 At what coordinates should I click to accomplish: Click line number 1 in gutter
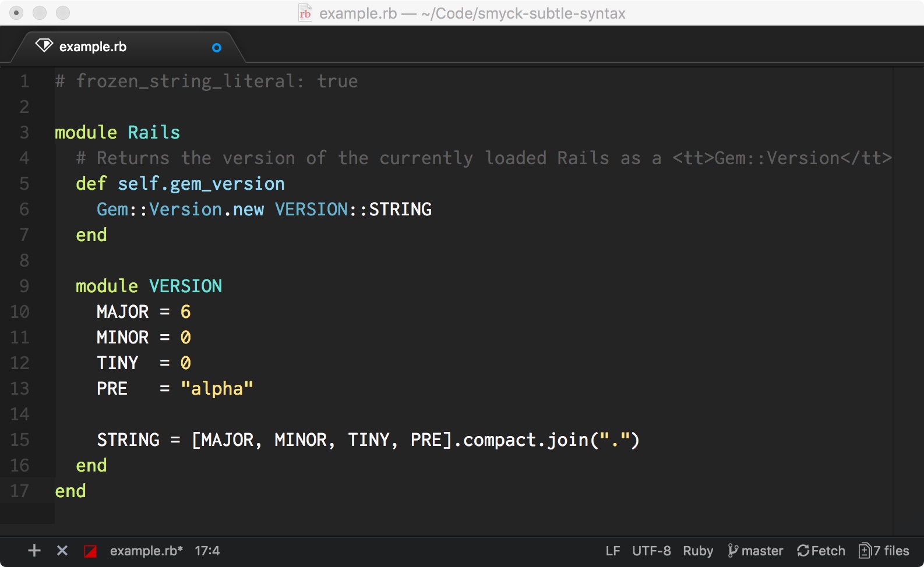24,81
